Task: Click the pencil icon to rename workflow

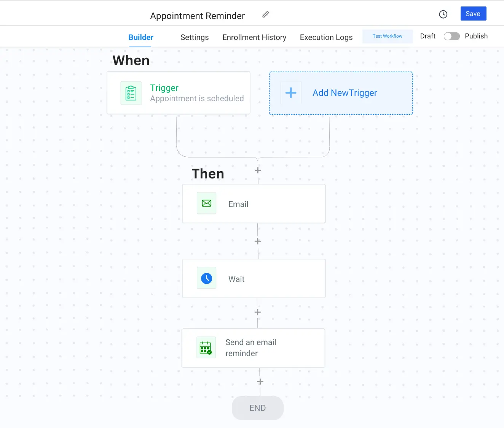Action: (265, 14)
